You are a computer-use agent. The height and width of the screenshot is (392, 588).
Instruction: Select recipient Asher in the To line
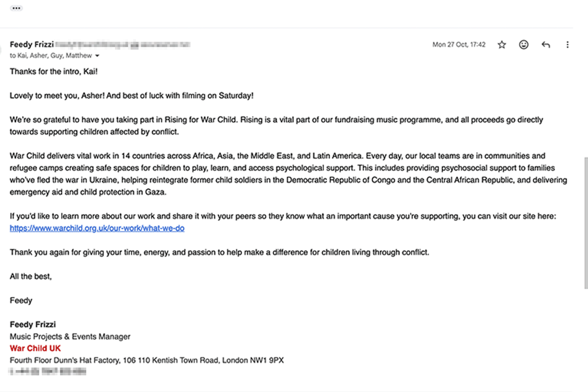tap(39, 56)
